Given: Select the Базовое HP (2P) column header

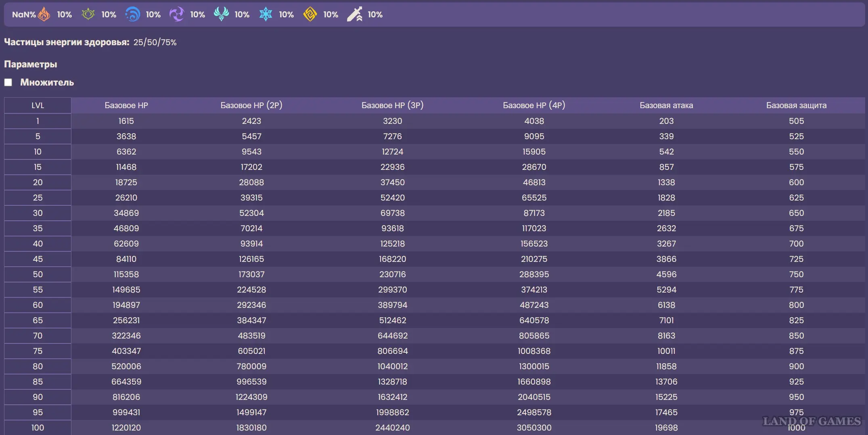Looking at the screenshot, I should click(251, 105).
